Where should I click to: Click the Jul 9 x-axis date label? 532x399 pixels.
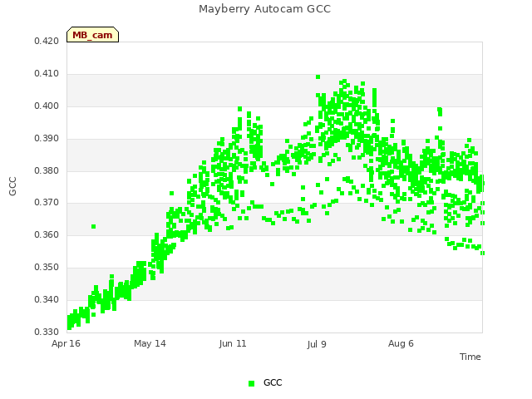317,344
